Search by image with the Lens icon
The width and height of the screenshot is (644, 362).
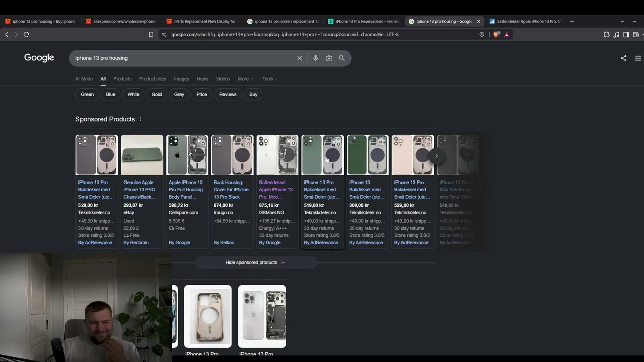[x=329, y=58]
